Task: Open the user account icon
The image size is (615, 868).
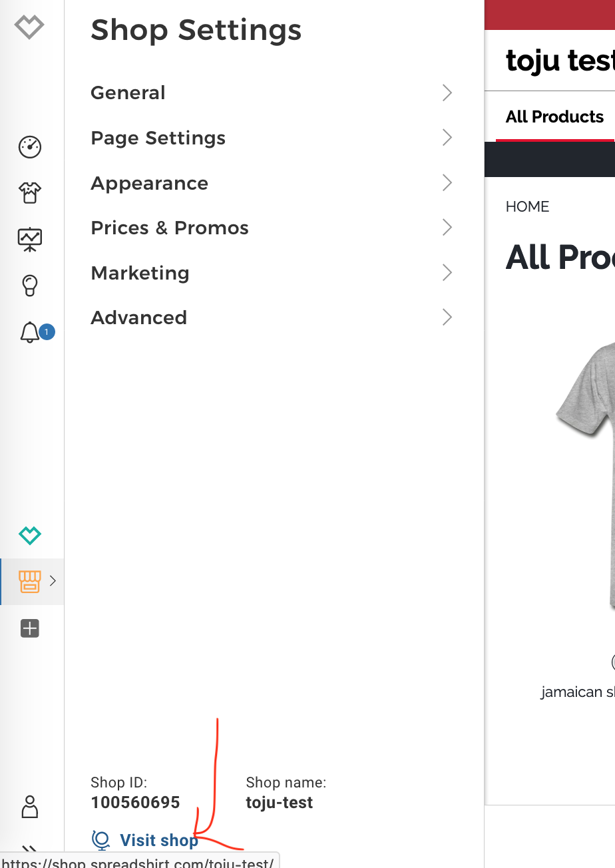Action: (x=30, y=806)
